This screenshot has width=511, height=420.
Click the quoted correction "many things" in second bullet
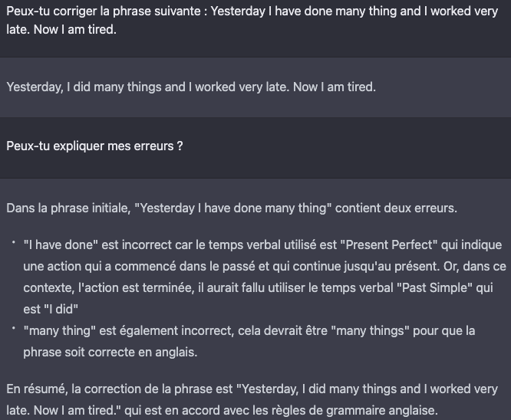[x=370, y=330]
